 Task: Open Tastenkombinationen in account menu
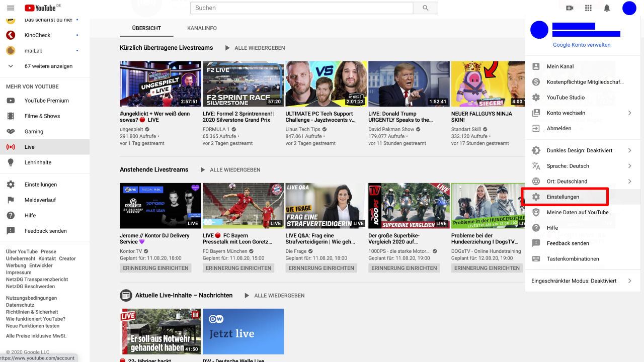point(583,259)
